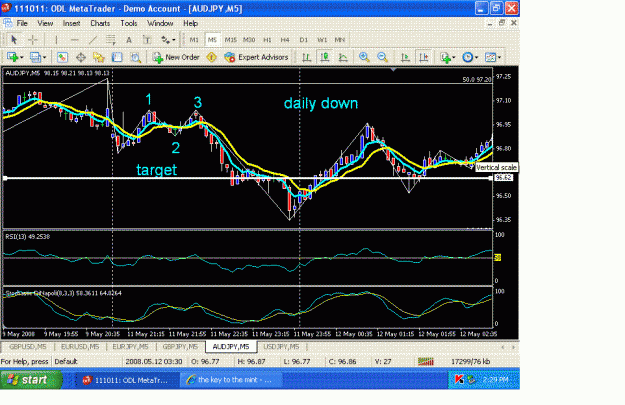Image resolution: width=625 pixels, height=405 pixels.
Task: Switch timeframe to W1
Action: [322, 40]
